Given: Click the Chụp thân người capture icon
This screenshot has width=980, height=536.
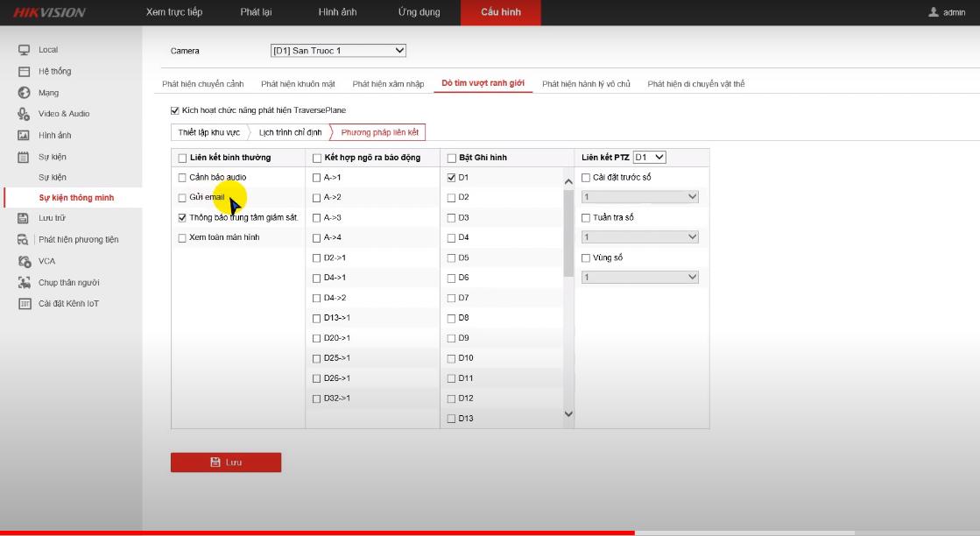Looking at the screenshot, I should (x=24, y=283).
